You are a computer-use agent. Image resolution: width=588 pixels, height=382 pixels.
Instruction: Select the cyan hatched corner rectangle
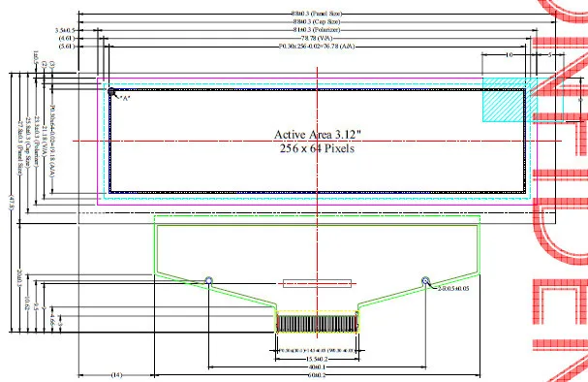tap(504, 100)
